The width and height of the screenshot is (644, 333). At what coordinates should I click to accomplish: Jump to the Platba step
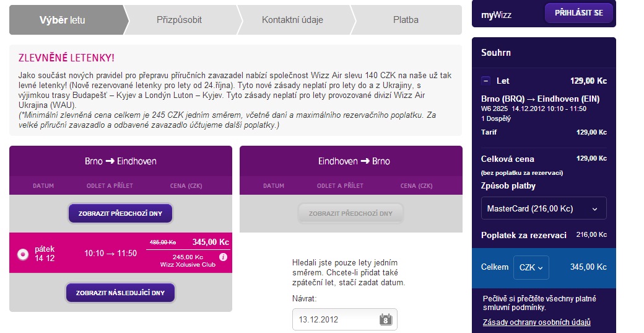406,20
